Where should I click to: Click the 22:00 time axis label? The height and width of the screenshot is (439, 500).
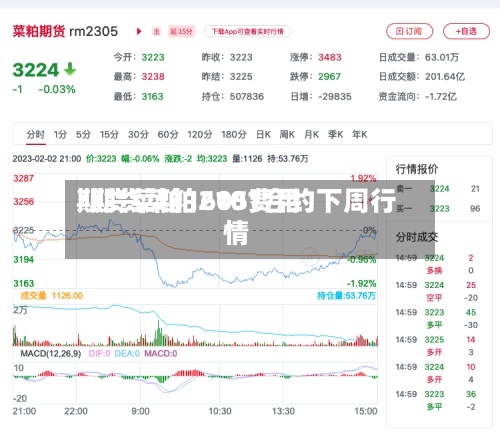[76, 411]
